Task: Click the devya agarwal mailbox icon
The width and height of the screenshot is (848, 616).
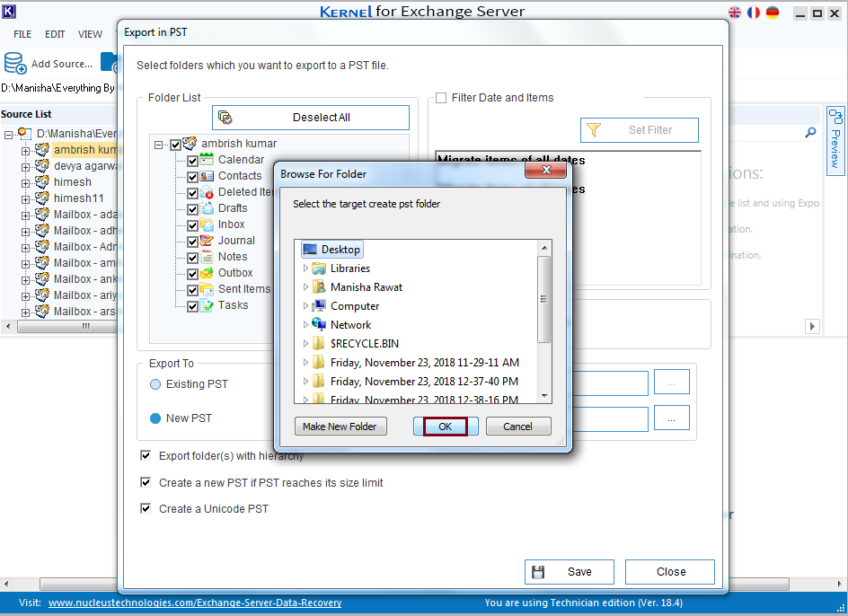Action: click(x=42, y=165)
